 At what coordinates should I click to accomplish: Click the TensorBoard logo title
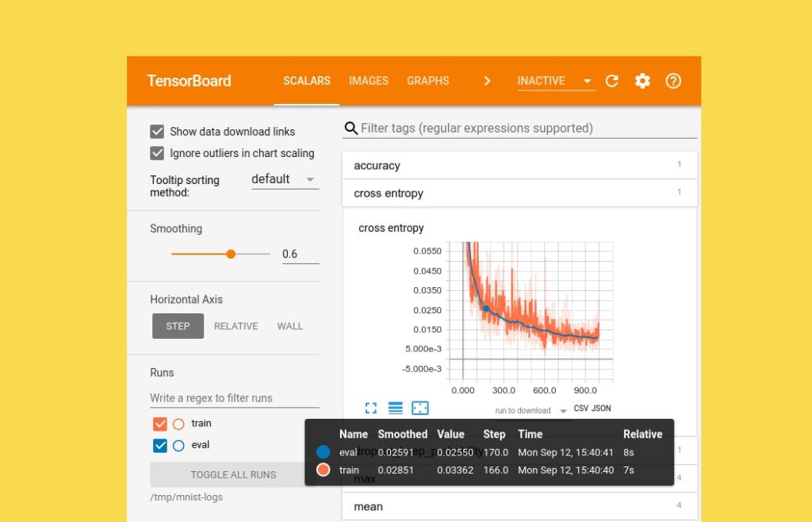pos(189,81)
